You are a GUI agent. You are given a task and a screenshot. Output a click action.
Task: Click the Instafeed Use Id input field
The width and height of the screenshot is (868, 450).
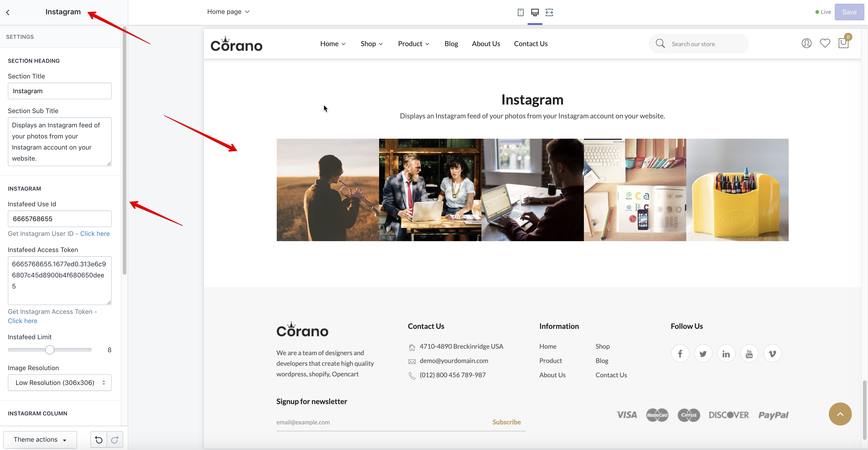(60, 219)
